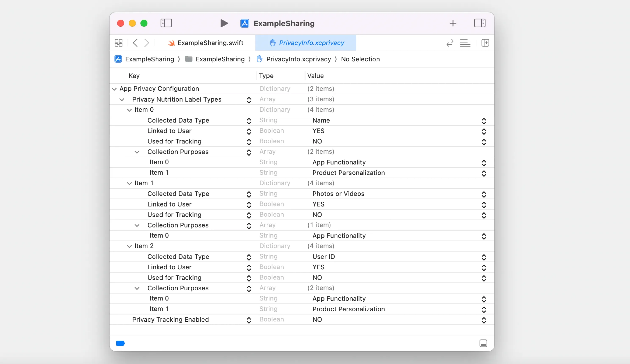Change Linked to User value in Item 2
The height and width of the screenshot is (364, 630).
[484, 268]
